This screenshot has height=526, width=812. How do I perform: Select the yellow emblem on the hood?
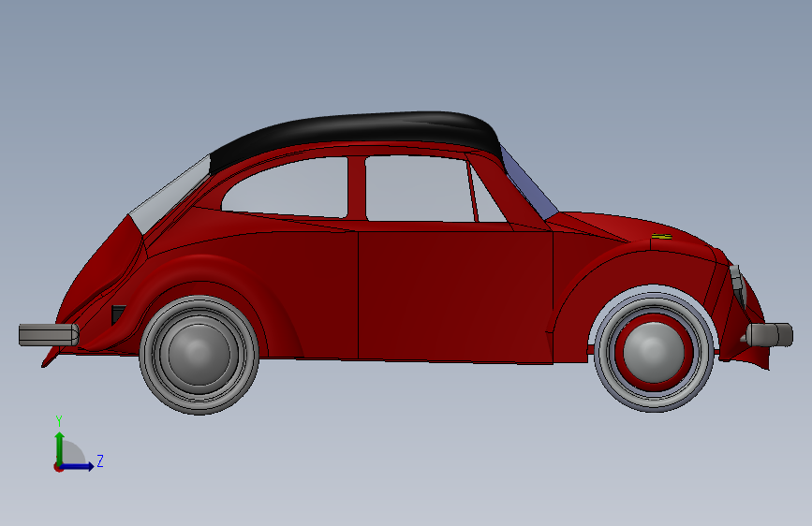[x=661, y=237]
